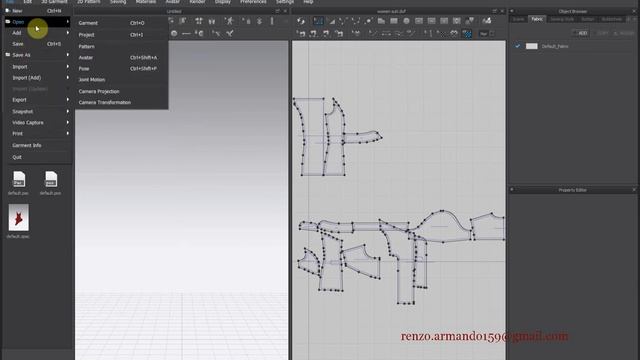The height and width of the screenshot is (360, 640).
Task: Open the Edit menu in the menu bar
Action: (27, 2)
